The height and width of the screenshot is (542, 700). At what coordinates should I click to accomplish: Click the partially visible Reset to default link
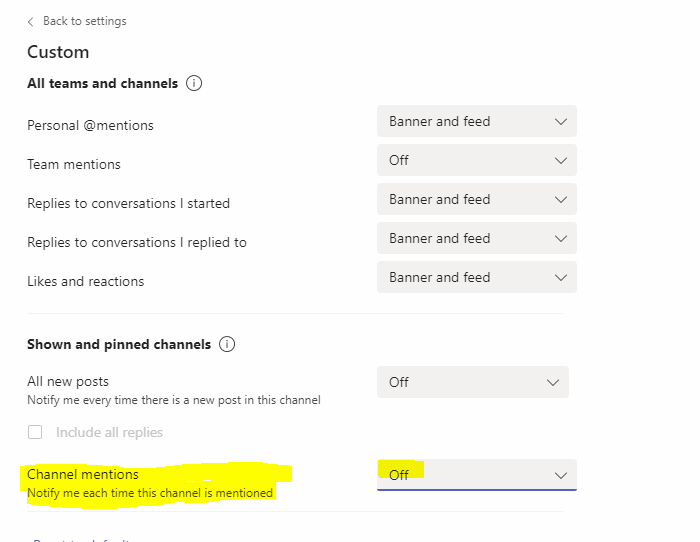[81, 540]
